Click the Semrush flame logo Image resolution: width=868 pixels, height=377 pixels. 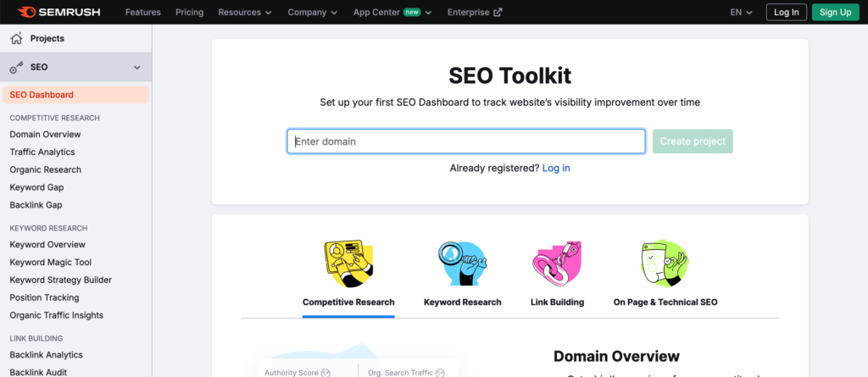[26, 12]
